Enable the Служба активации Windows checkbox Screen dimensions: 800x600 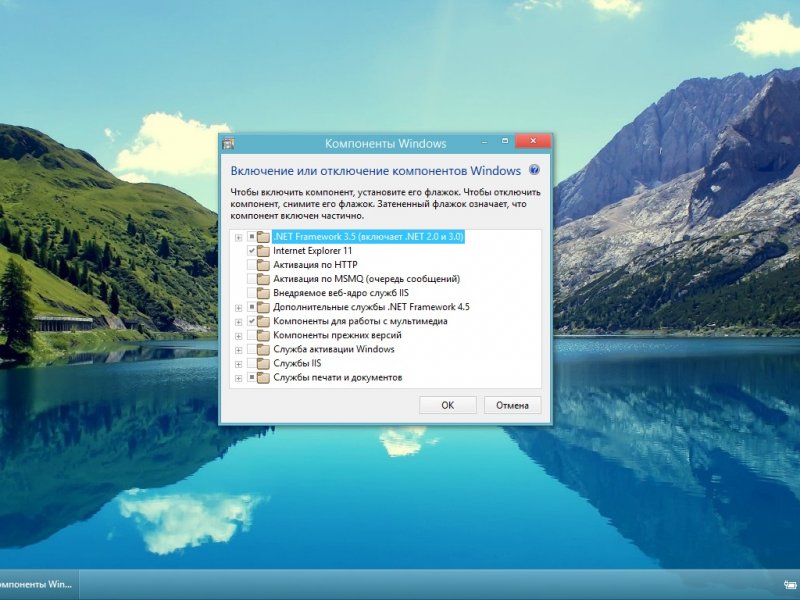pos(252,349)
